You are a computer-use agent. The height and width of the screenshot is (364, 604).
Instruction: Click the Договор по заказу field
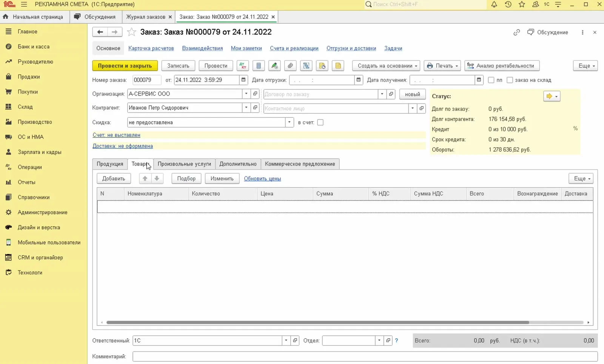[321, 94]
